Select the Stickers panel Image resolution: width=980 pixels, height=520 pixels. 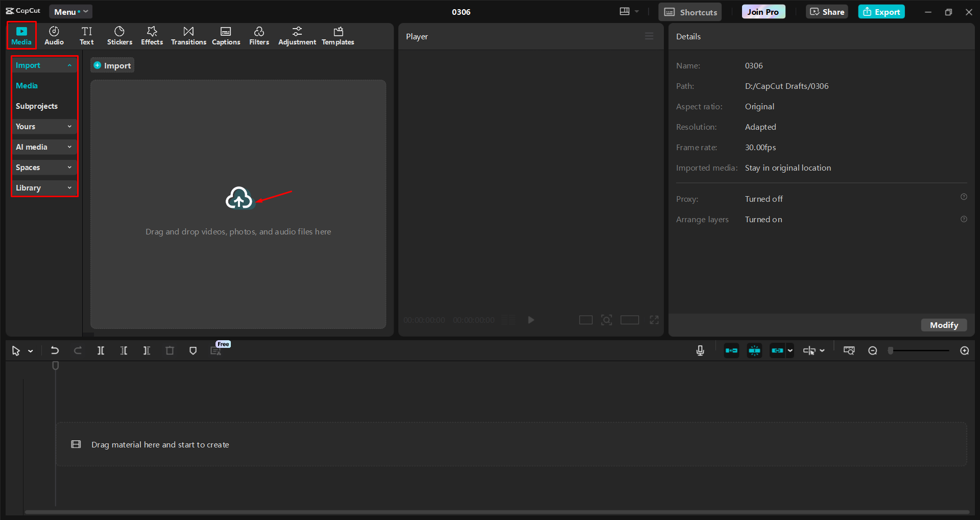(119, 35)
